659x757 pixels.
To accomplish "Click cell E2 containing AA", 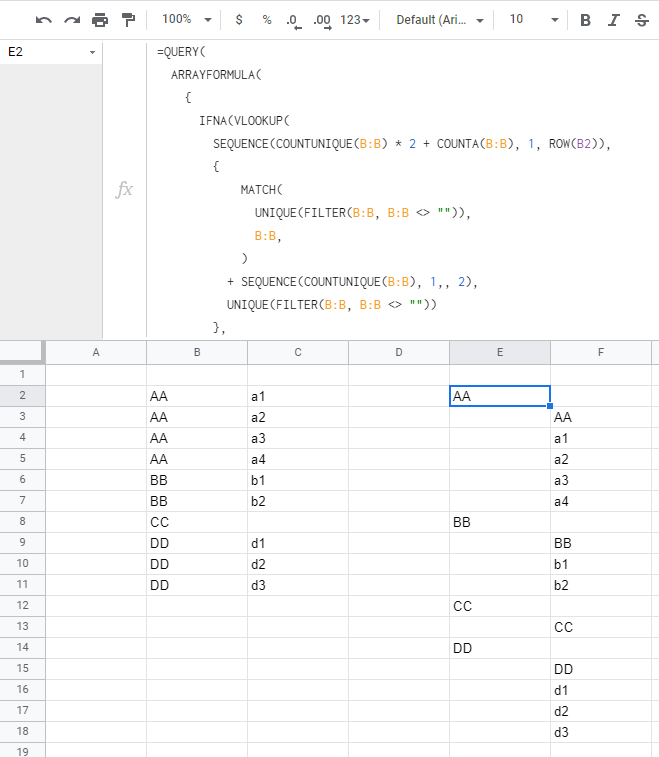I will 500,396.
